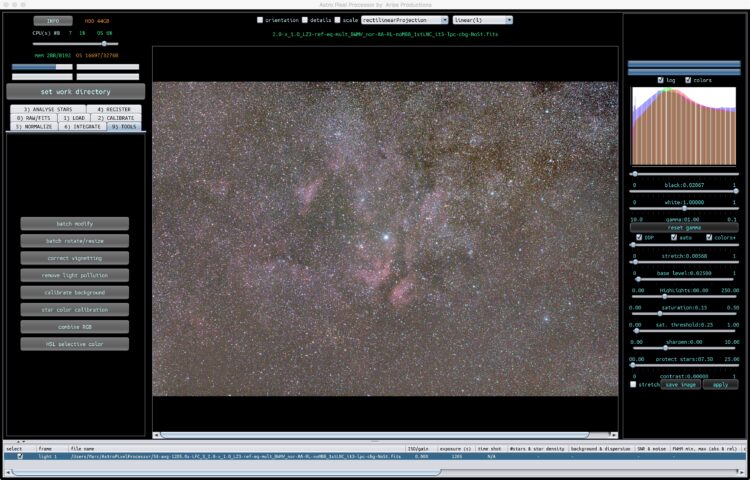Click the 'background & dispersion' column header

tap(601, 449)
